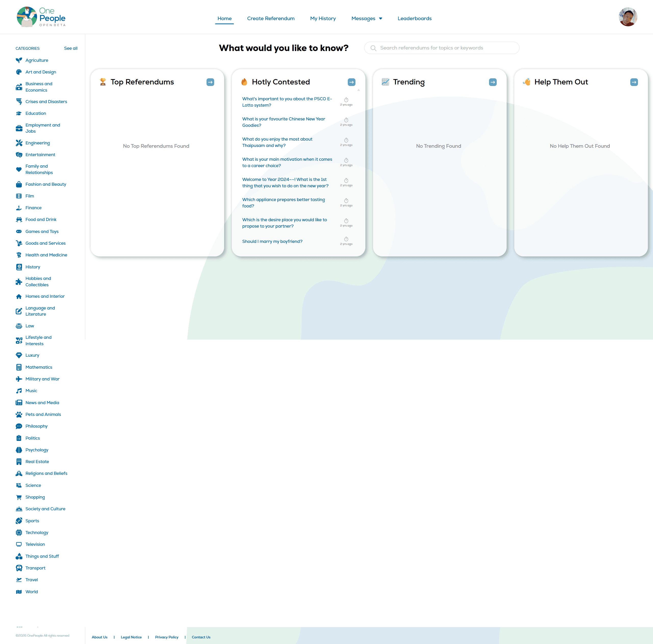Click the Business and Economics icon
Screen dimensions: 653x644
(x=19, y=87)
